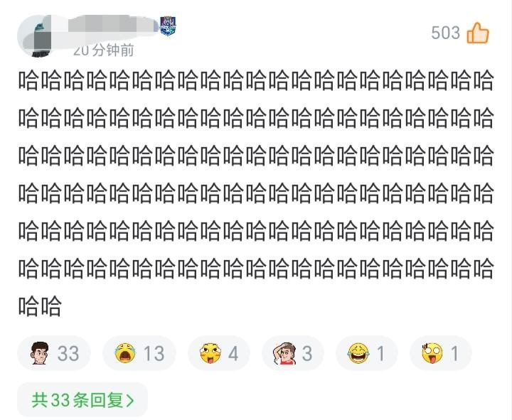Toggle the angry tongue-out emoji reaction

coord(210,353)
